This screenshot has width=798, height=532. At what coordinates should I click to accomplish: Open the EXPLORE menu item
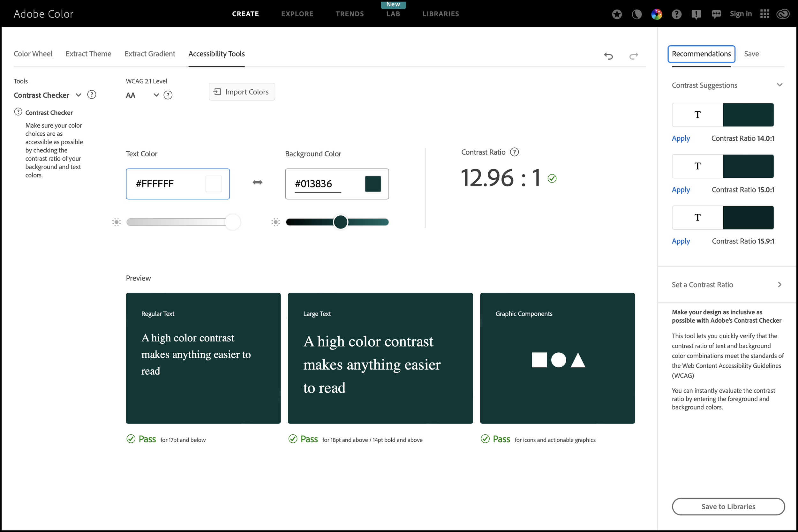tap(297, 14)
